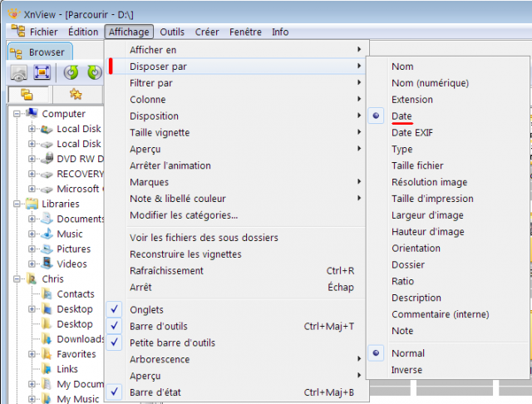Open the Note & libellé couleur submenu
Viewport: 532px width, 404px height.
(236, 199)
